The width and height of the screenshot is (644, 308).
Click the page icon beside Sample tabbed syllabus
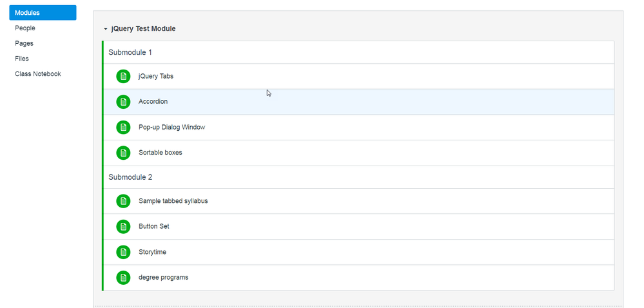123,201
